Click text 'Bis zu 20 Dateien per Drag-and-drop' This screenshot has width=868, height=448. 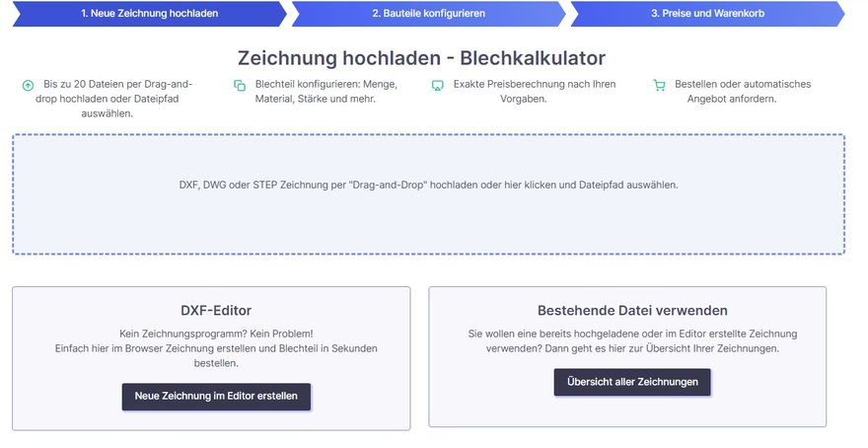[x=112, y=92]
